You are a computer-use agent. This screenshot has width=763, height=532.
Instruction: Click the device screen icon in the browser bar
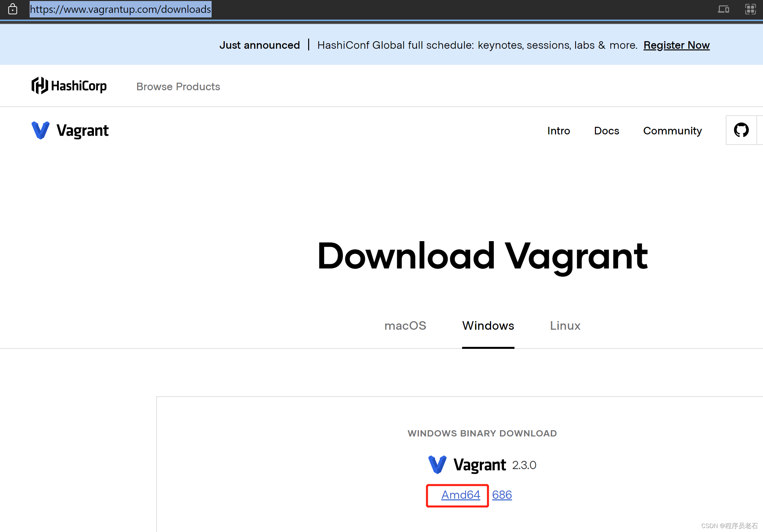[x=723, y=9]
